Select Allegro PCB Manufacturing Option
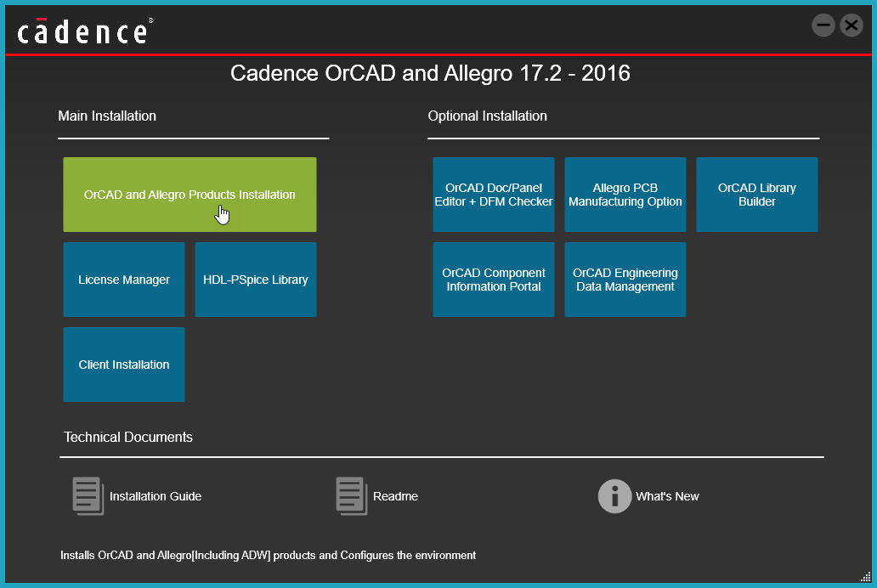This screenshot has height=588, width=877. pos(625,195)
